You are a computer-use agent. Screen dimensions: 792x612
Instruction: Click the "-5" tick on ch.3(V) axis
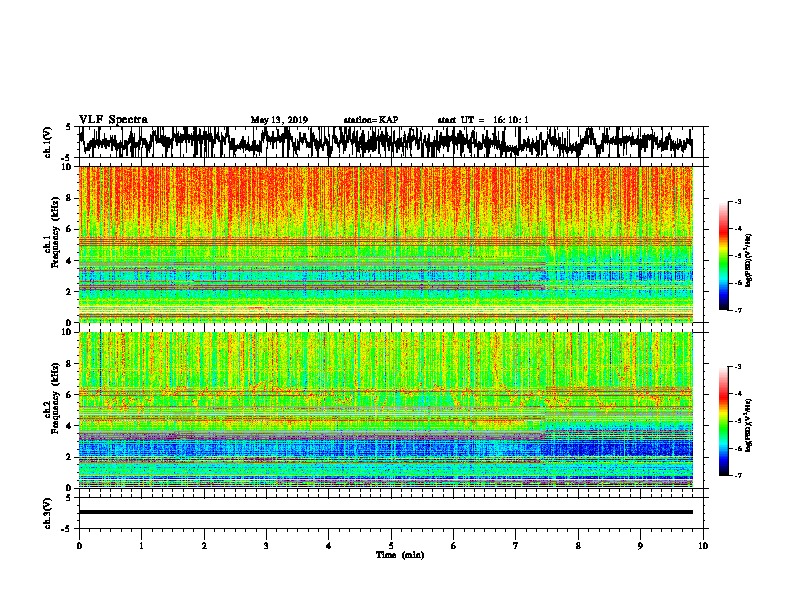pyautogui.click(x=67, y=529)
